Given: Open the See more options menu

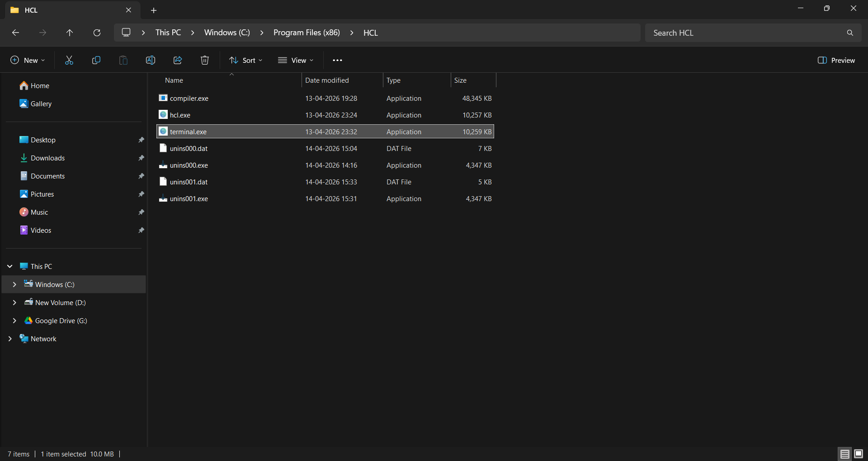Looking at the screenshot, I should [x=337, y=60].
